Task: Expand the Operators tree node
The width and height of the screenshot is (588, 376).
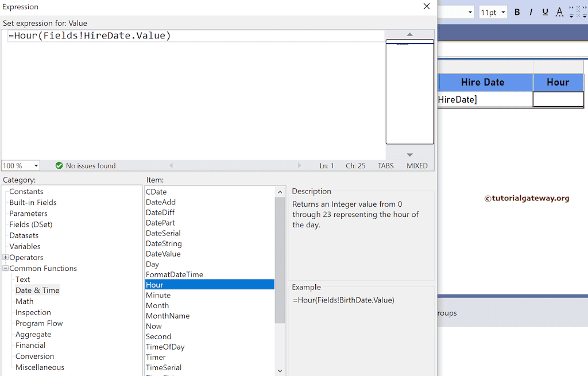Action: tap(5, 257)
